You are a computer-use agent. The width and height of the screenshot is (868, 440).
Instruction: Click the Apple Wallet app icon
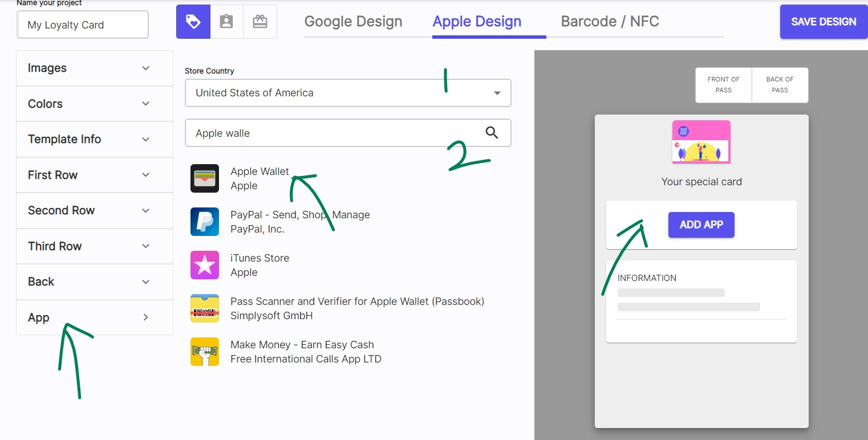[x=205, y=178]
